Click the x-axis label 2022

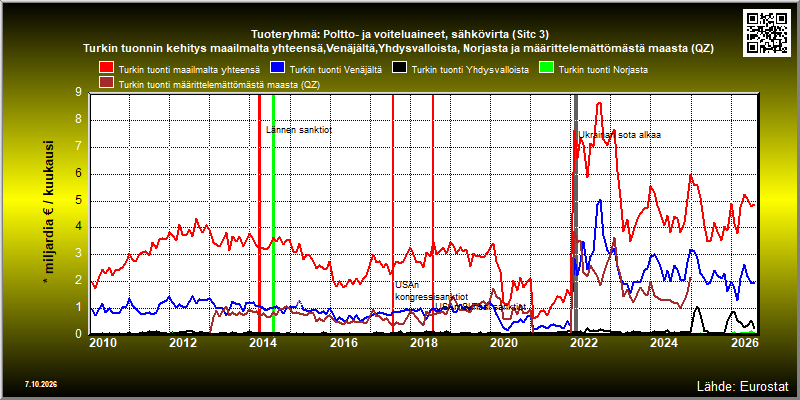[584, 342]
